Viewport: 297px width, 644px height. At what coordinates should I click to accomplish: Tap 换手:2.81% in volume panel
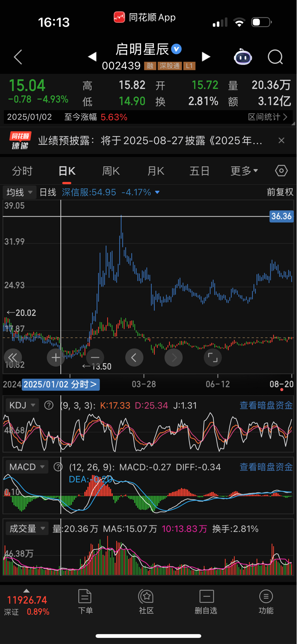tap(236, 529)
